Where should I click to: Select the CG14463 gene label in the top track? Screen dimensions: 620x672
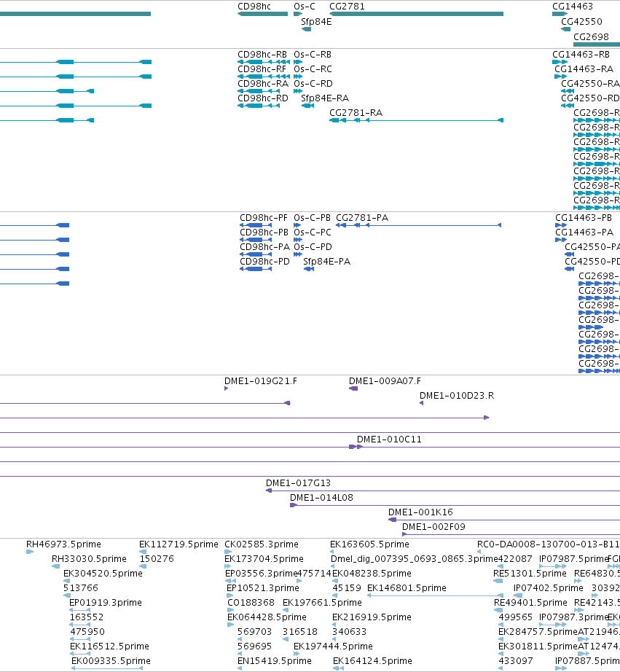[573, 7]
